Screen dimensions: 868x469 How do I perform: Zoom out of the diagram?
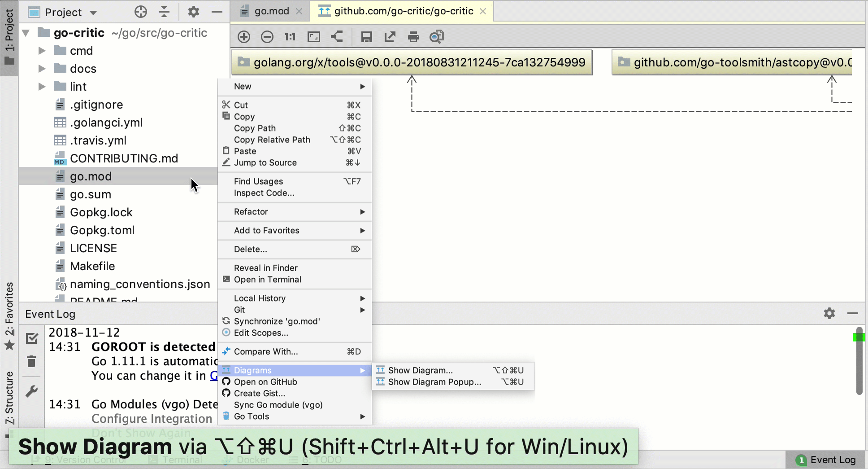tap(267, 36)
